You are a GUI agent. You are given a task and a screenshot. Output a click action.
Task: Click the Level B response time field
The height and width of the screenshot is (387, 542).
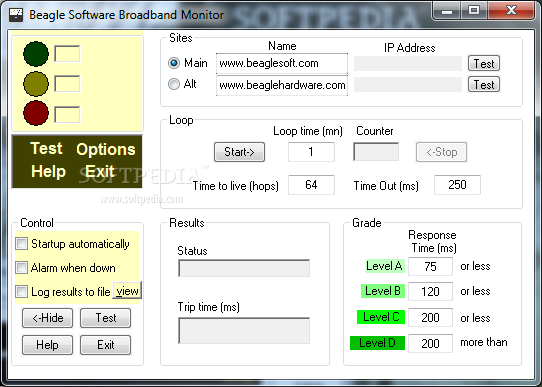[x=430, y=292]
